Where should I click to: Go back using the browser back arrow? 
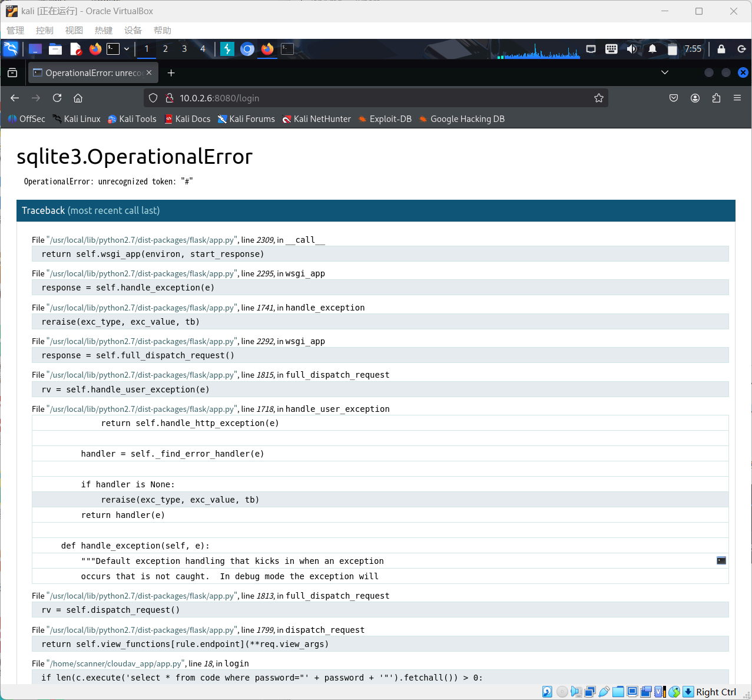click(15, 98)
